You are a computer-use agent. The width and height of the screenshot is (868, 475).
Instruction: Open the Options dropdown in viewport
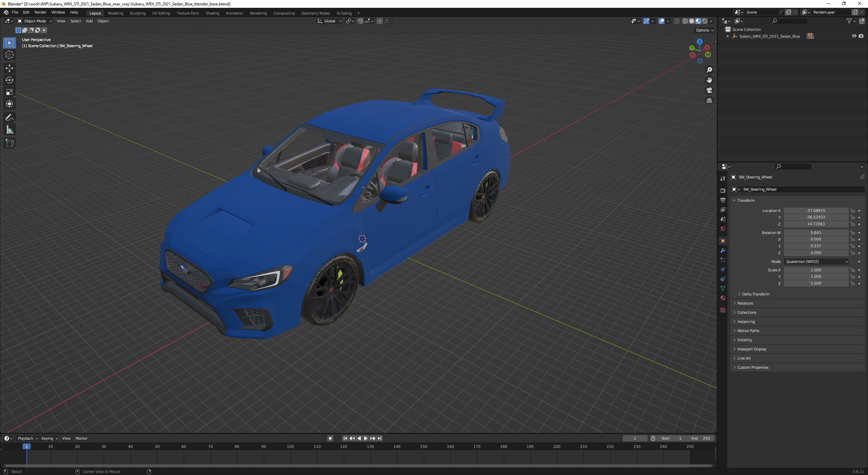point(705,30)
